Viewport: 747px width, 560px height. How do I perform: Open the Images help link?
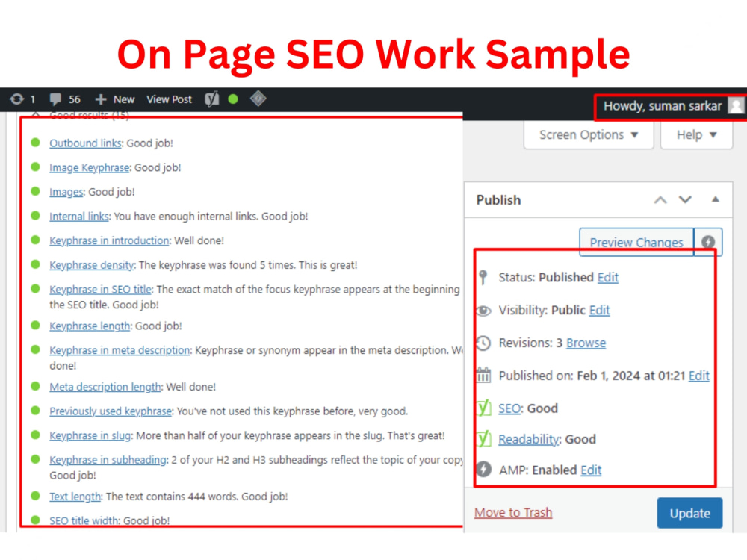(x=66, y=192)
